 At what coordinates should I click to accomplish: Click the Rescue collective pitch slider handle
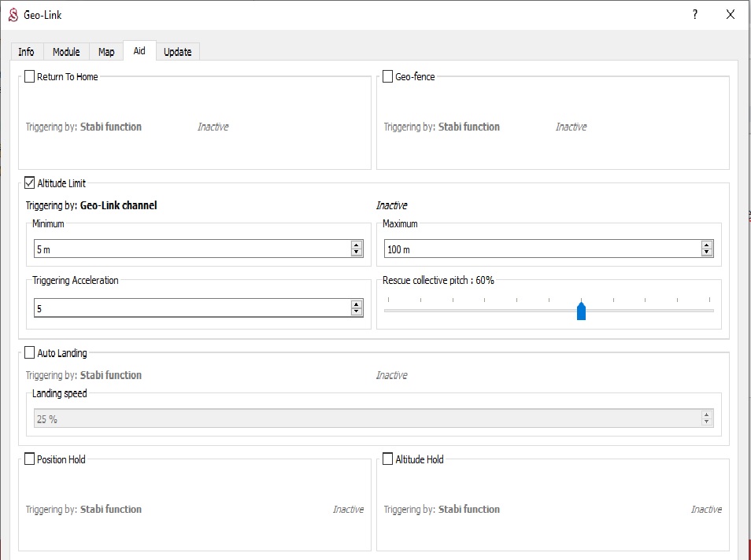tap(581, 311)
